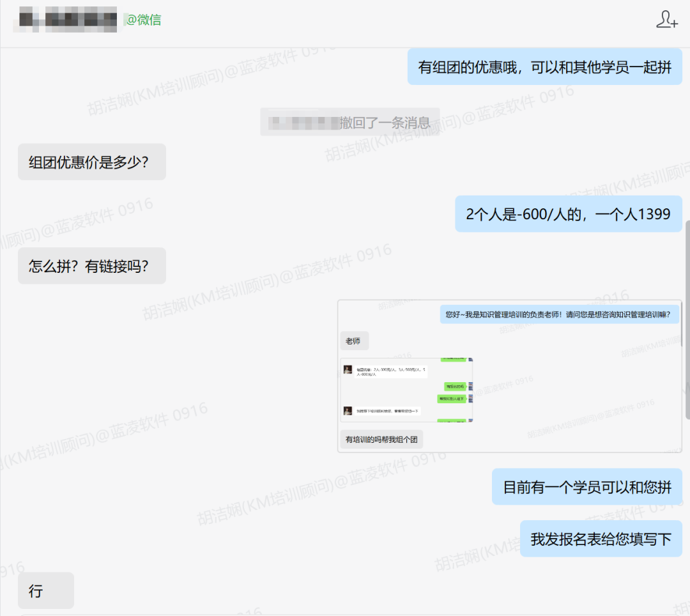This screenshot has width=690, height=616.
Task: Click the chat window vertical scrollbar
Action: (x=687, y=320)
